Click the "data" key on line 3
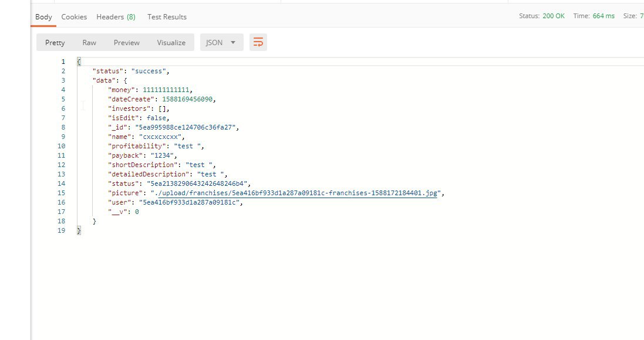644x340 pixels. tap(104, 80)
